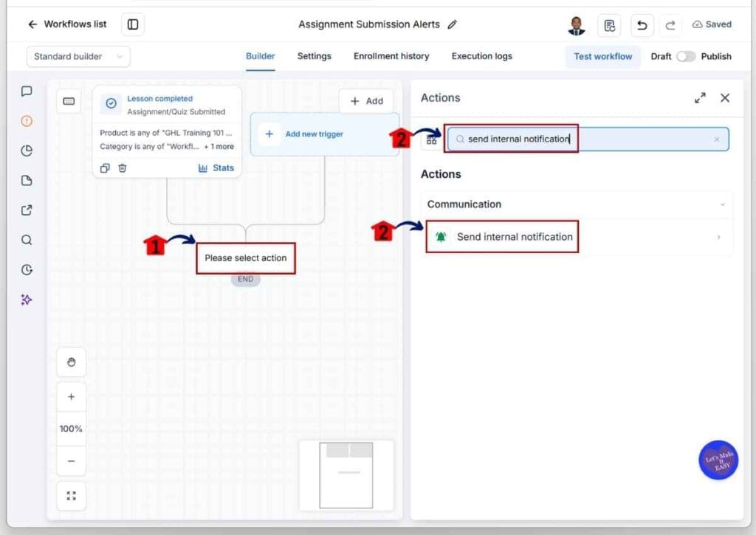Click the END node
756x535 pixels.
(x=245, y=279)
